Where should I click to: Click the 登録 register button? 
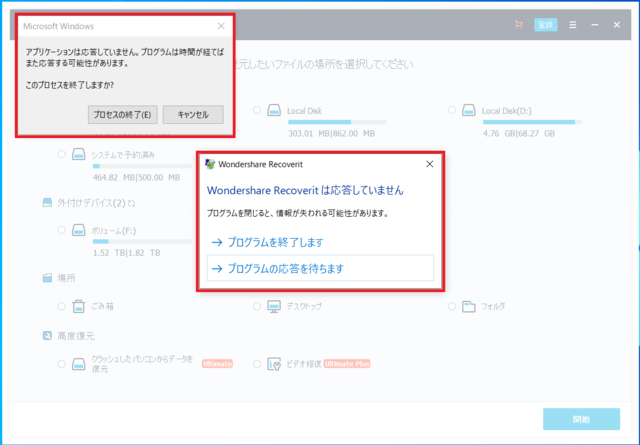[546, 25]
